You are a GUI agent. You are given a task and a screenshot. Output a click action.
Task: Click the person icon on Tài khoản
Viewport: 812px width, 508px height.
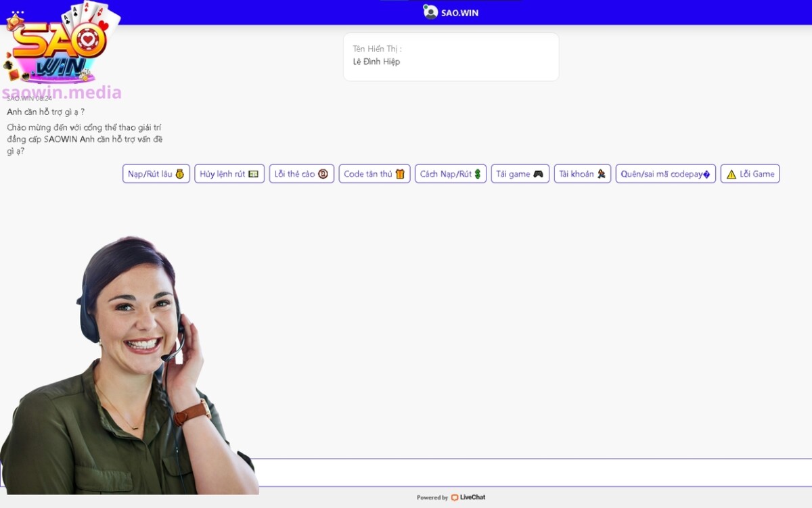point(602,174)
